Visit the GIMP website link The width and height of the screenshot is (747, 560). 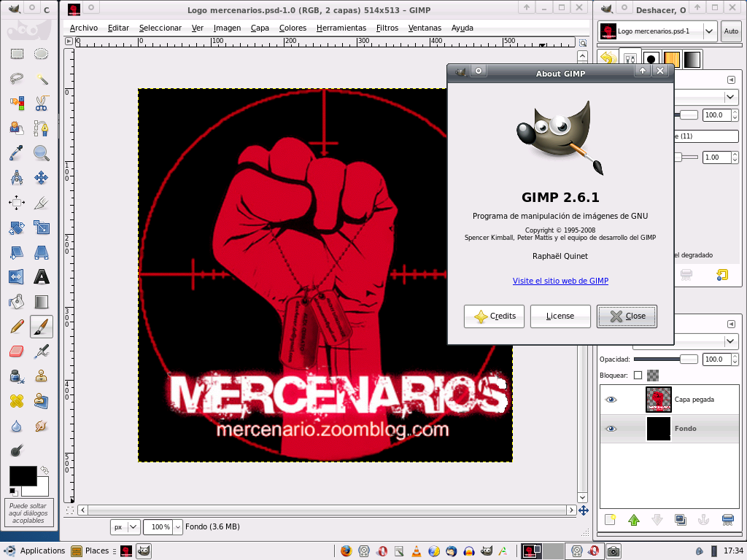[560, 281]
